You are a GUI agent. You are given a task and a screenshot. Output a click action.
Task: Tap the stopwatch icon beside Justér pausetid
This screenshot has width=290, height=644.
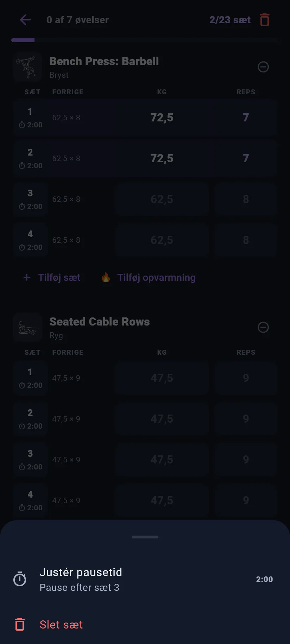20,579
